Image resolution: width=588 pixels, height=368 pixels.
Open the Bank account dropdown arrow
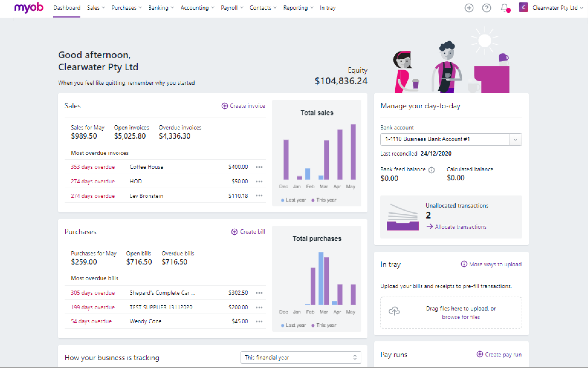[x=515, y=139]
